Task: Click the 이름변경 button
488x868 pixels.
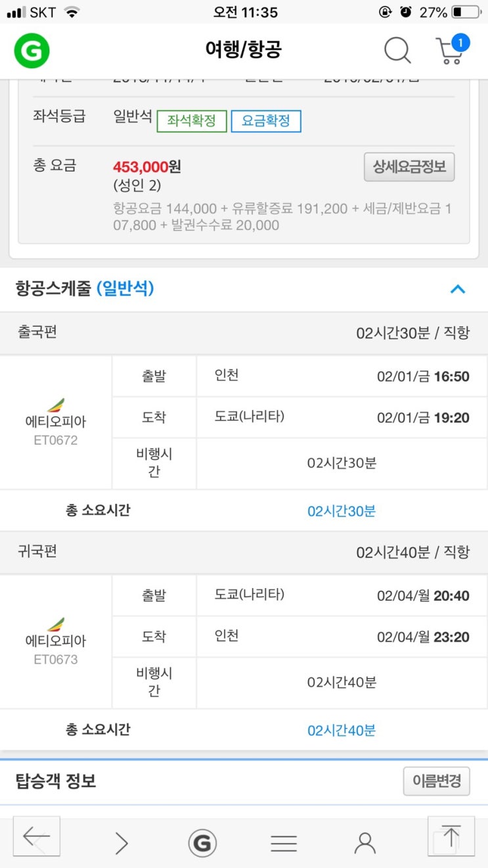Action: (437, 781)
